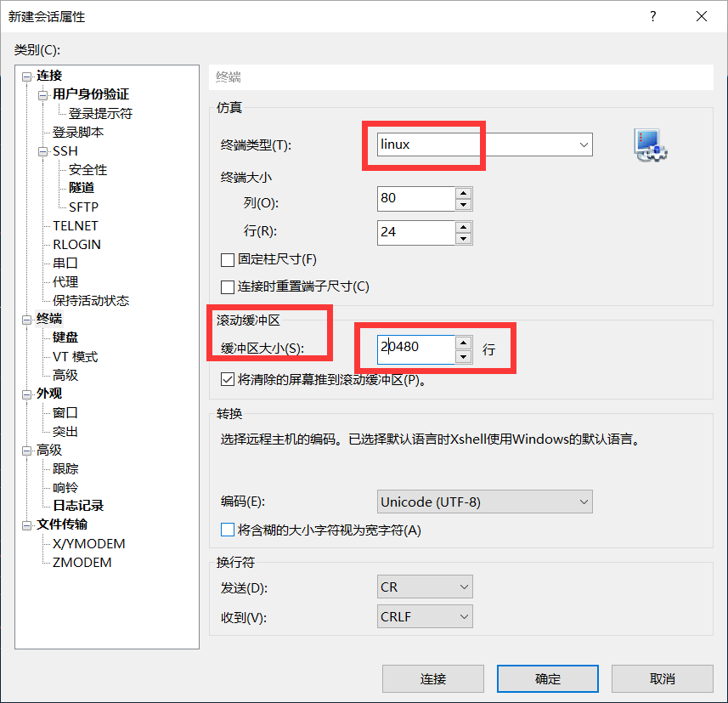Open the 终端类型 dropdown arrow
Image resolution: width=728 pixels, height=703 pixels.
coord(584,145)
